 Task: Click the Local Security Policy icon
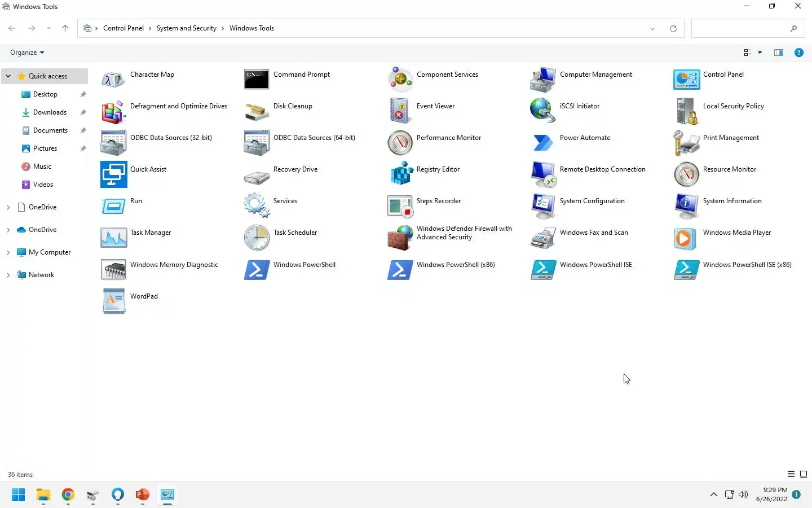pyautogui.click(x=686, y=111)
